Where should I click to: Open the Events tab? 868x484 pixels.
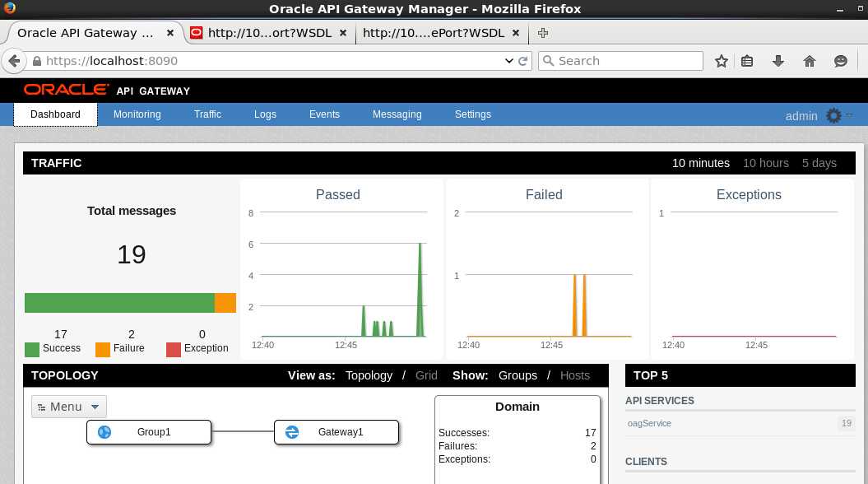point(324,114)
